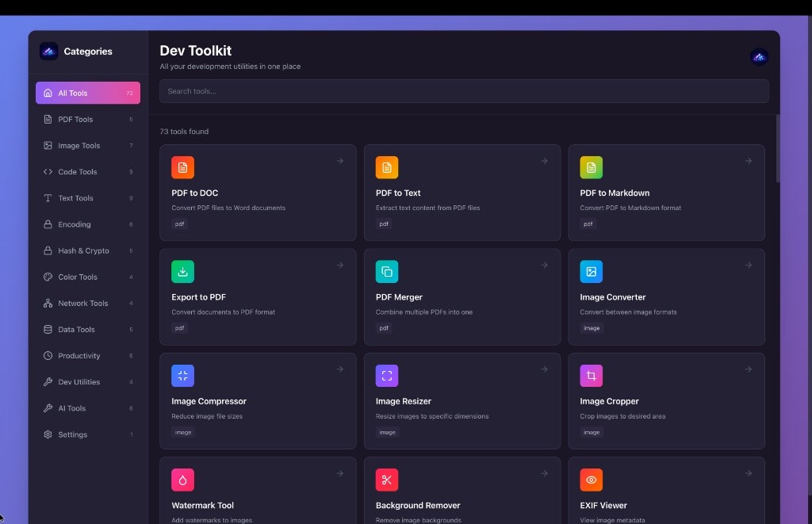
Task: Open the Hash & Crypto category
Action: [88, 251]
